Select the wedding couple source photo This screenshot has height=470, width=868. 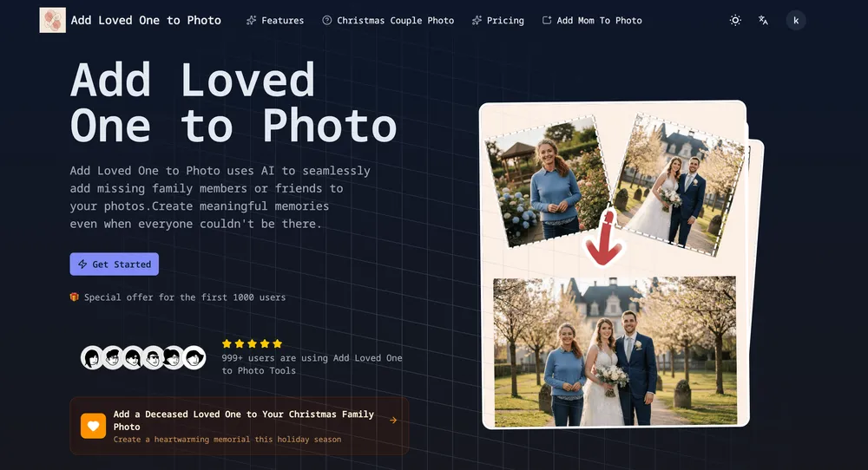pos(677,184)
